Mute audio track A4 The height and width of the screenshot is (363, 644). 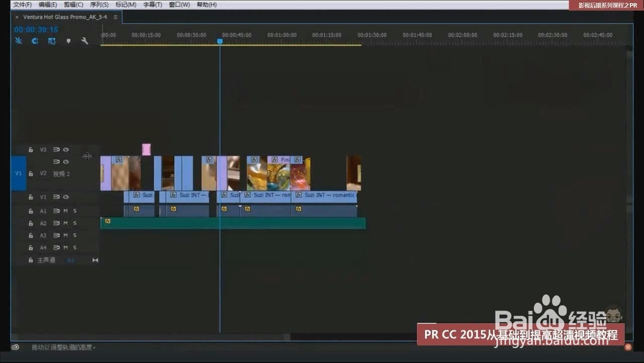click(x=65, y=248)
